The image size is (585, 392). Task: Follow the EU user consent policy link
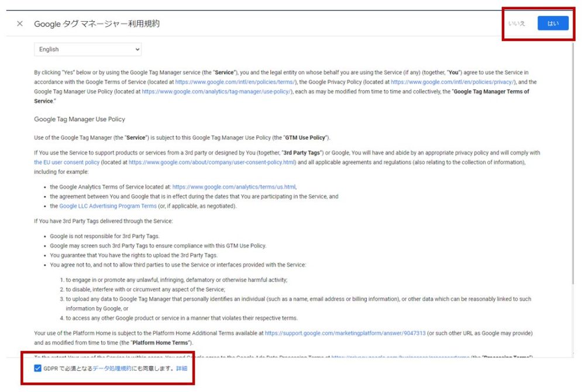pyautogui.click(x=67, y=162)
